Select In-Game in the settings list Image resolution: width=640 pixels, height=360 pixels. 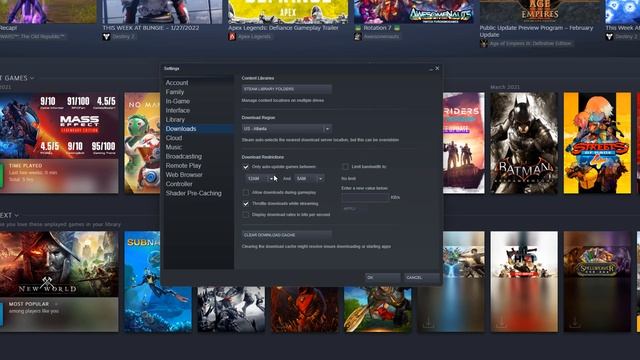click(178, 101)
